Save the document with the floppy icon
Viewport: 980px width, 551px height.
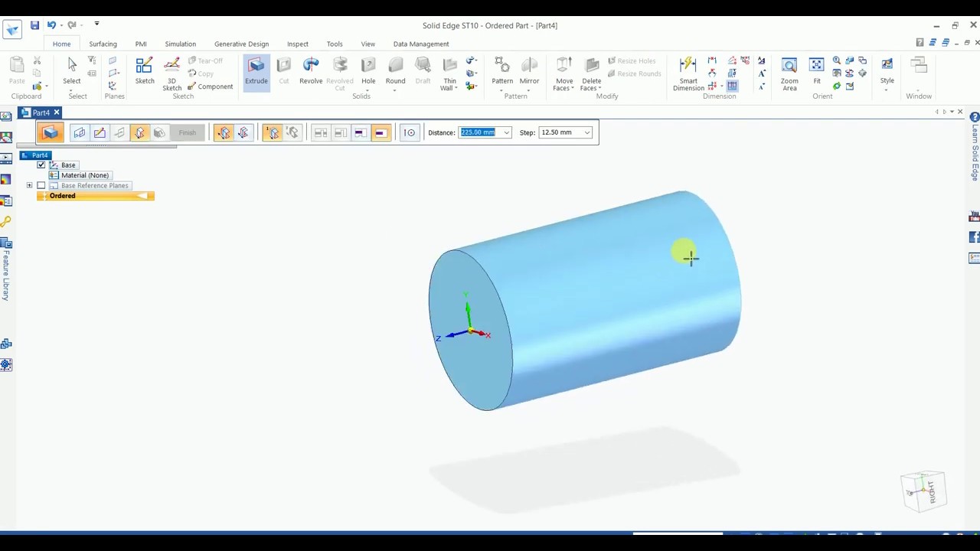pos(34,25)
